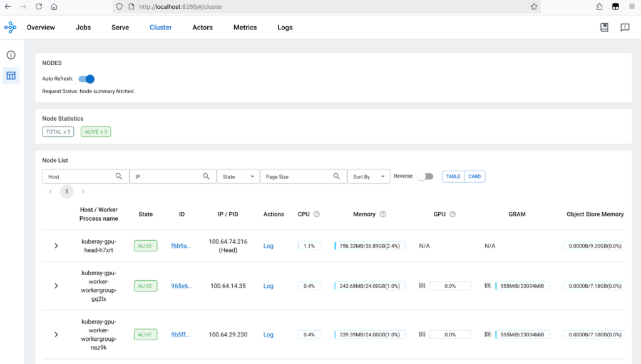Viewport: 641px width, 364px height.
Task: Bookmark this page with star icon
Action: click(534, 7)
